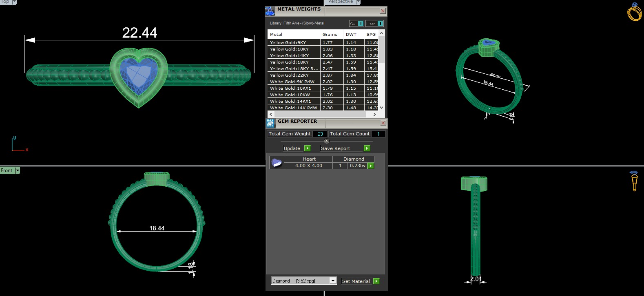Image resolution: width=644 pixels, height=296 pixels.
Task: Click the yellow ring side-view icon
Action: click(634, 181)
